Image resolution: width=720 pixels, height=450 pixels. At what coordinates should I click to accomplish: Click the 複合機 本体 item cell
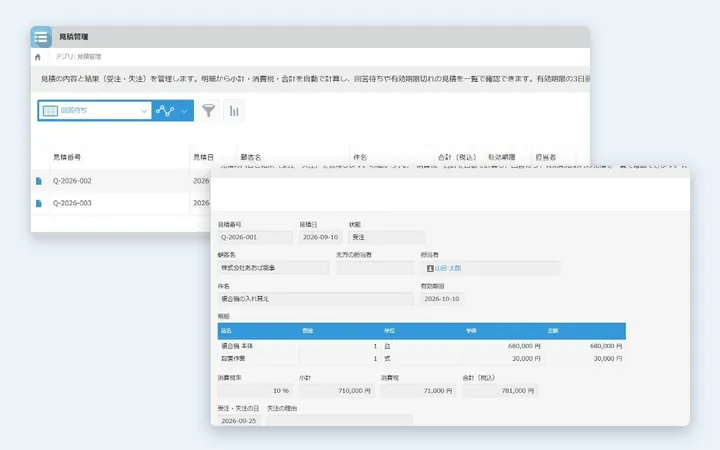pos(258,346)
